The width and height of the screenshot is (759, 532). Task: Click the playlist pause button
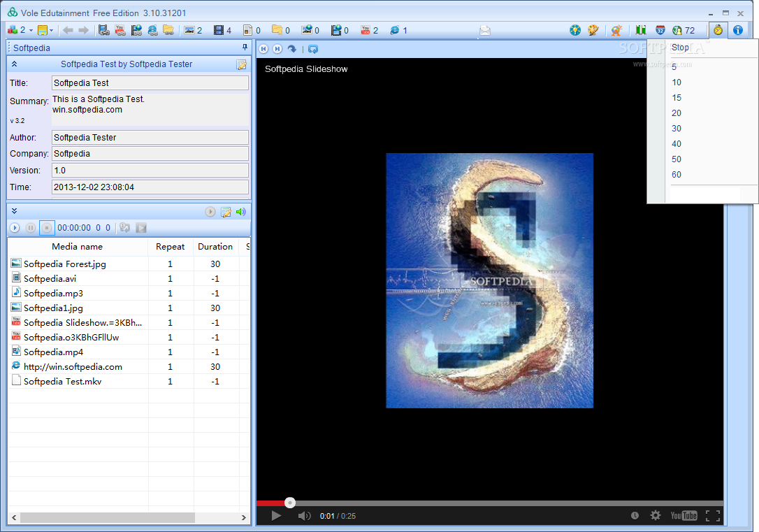tap(31, 227)
